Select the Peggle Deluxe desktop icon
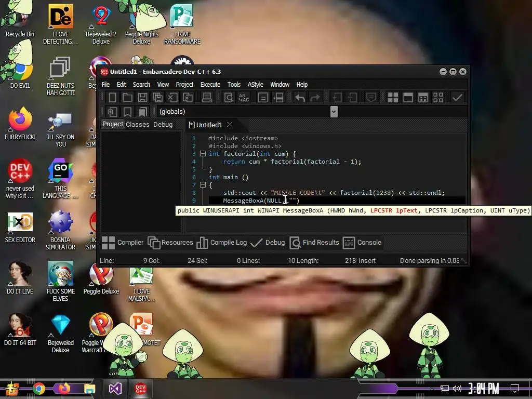The width and height of the screenshot is (532, 399). (x=101, y=280)
